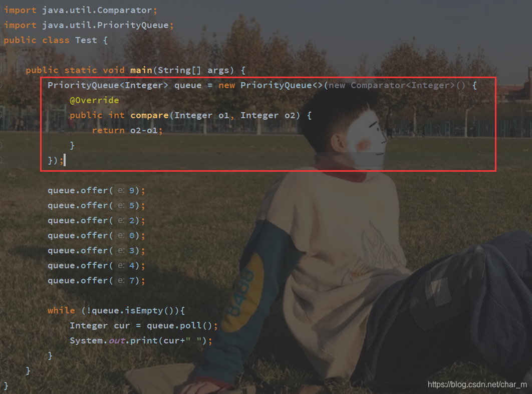532x394 pixels.
Task: Click the main method name
Action: [141, 70]
